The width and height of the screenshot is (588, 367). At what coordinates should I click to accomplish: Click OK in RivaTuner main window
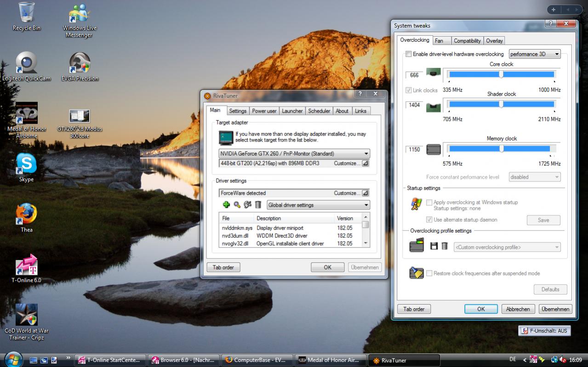(x=327, y=267)
